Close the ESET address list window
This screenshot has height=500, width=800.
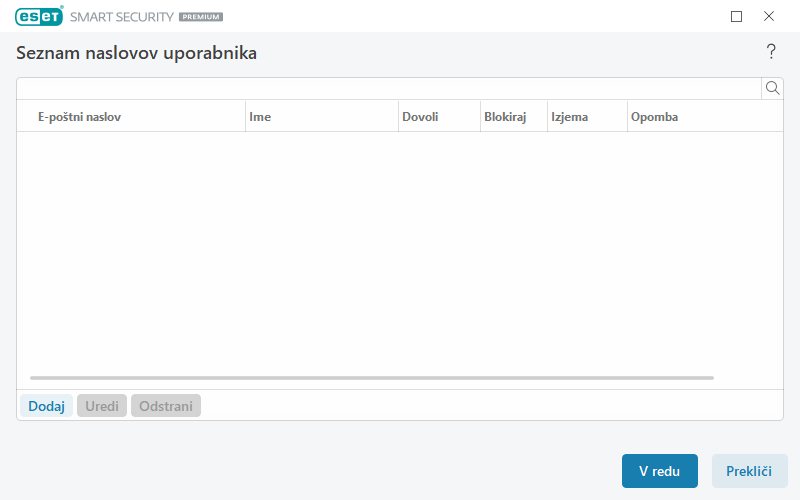tap(769, 16)
